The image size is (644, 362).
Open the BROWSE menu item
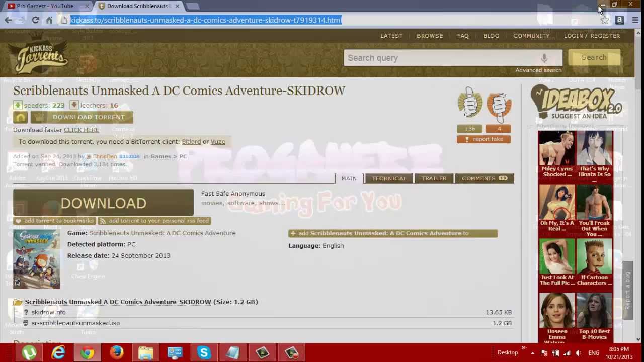430,36
